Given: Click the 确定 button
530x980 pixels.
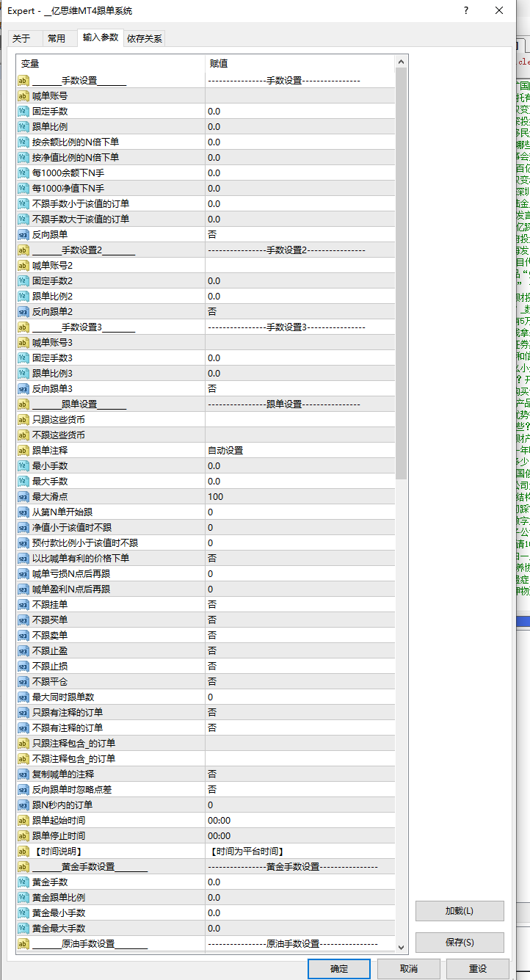Looking at the screenshot, I should click(x=339, y=969).
